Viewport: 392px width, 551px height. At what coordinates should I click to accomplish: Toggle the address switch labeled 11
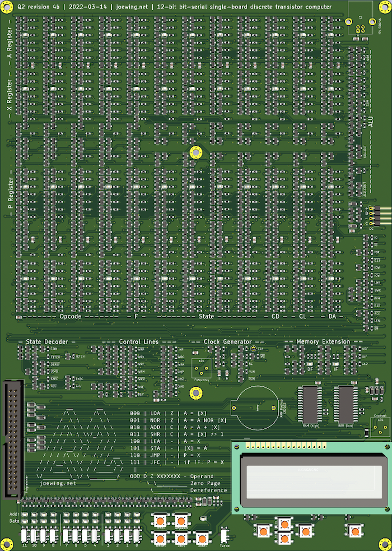[x=24, y=535]
